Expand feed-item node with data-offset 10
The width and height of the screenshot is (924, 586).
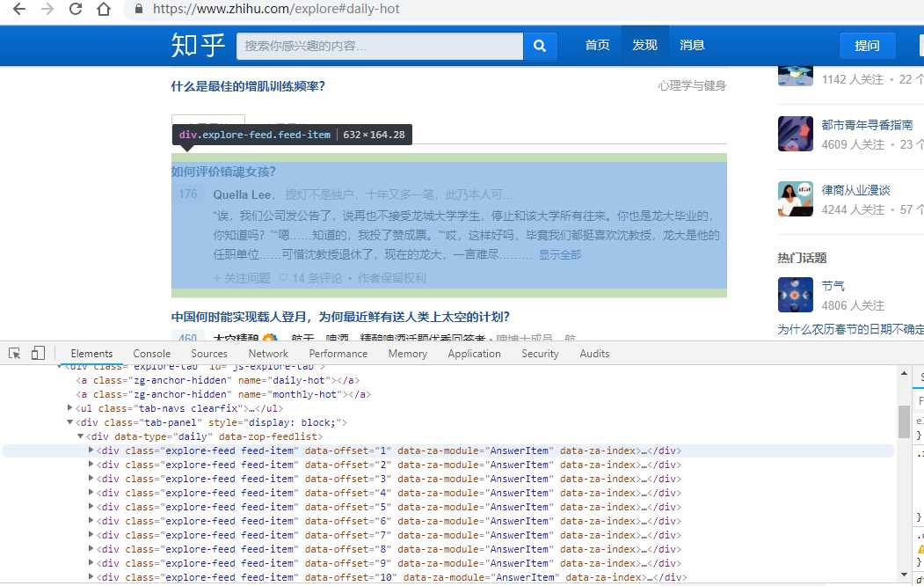point(91,577)
